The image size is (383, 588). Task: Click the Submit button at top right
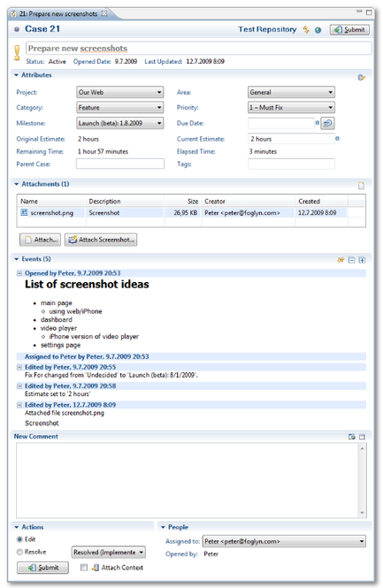(349, 30)
